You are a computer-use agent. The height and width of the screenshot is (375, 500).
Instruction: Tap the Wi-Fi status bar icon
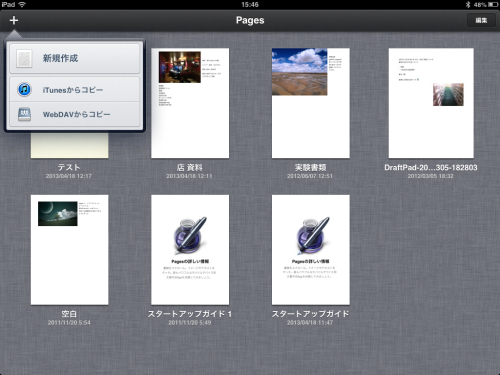click(22, 5)
